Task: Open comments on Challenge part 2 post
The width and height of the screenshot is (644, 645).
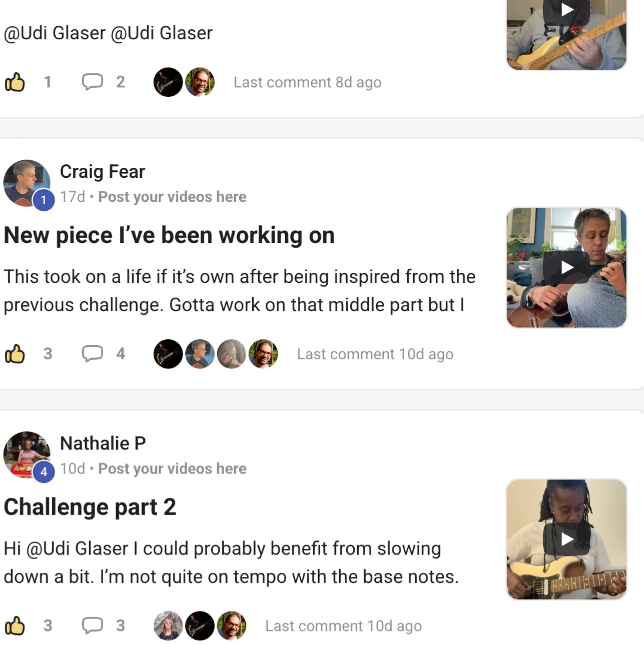Action: 92,626
